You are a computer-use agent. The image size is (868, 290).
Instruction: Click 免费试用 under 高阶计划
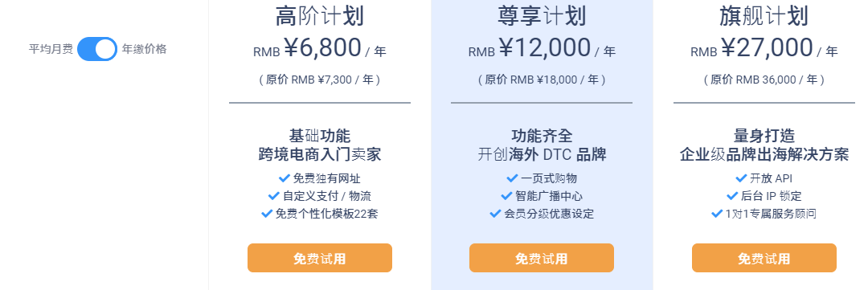coord(319,258)
